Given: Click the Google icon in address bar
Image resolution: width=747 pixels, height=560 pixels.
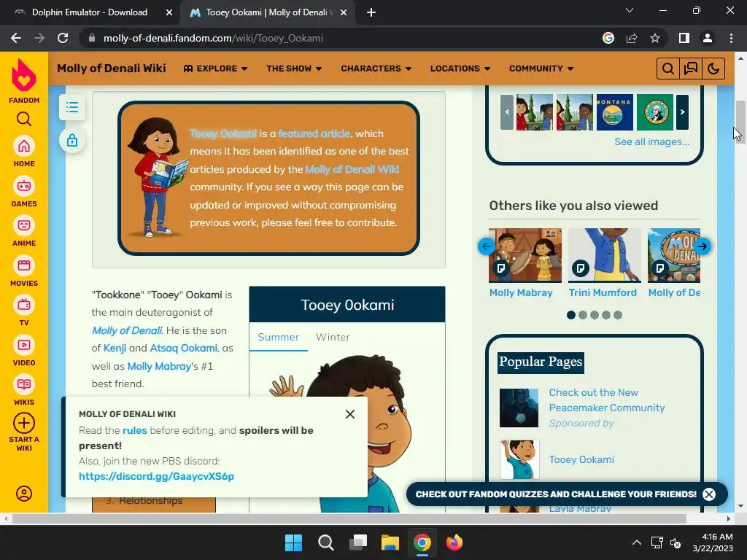Looking at the screenshot, I should (x=608, y=38).
